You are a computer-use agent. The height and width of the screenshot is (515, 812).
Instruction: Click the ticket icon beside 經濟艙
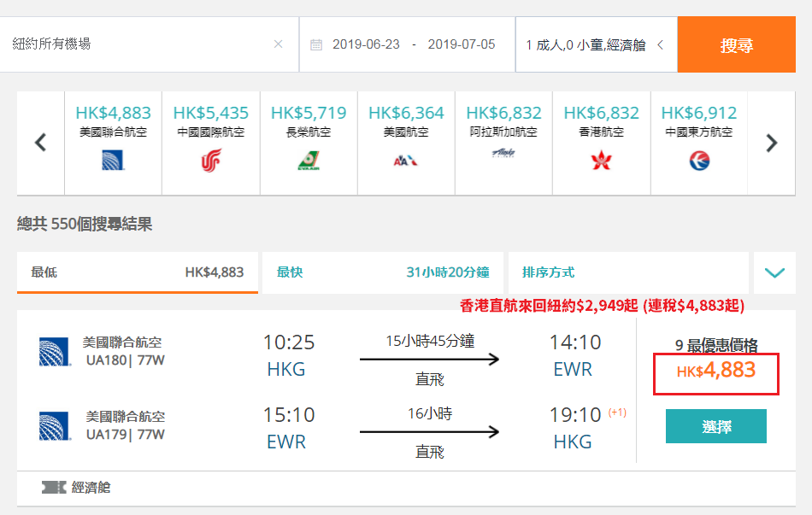coord(54,487)
